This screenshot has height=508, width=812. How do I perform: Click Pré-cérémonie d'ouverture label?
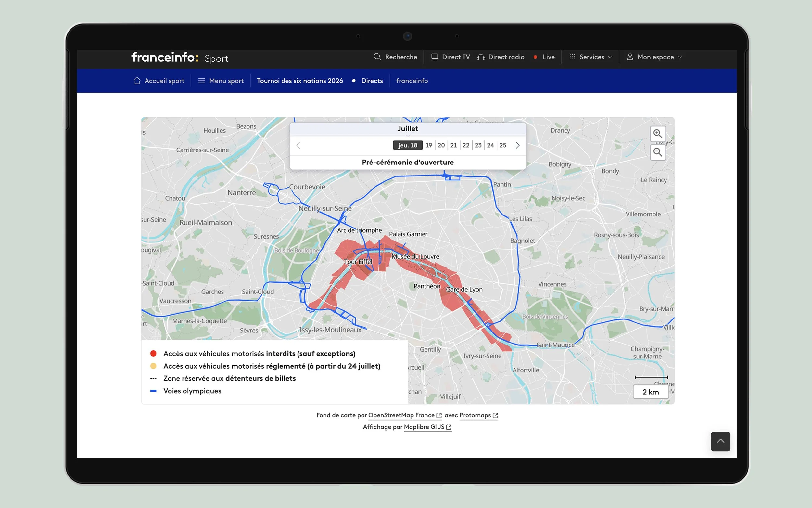pyautogui.click(x=408, y=162)
